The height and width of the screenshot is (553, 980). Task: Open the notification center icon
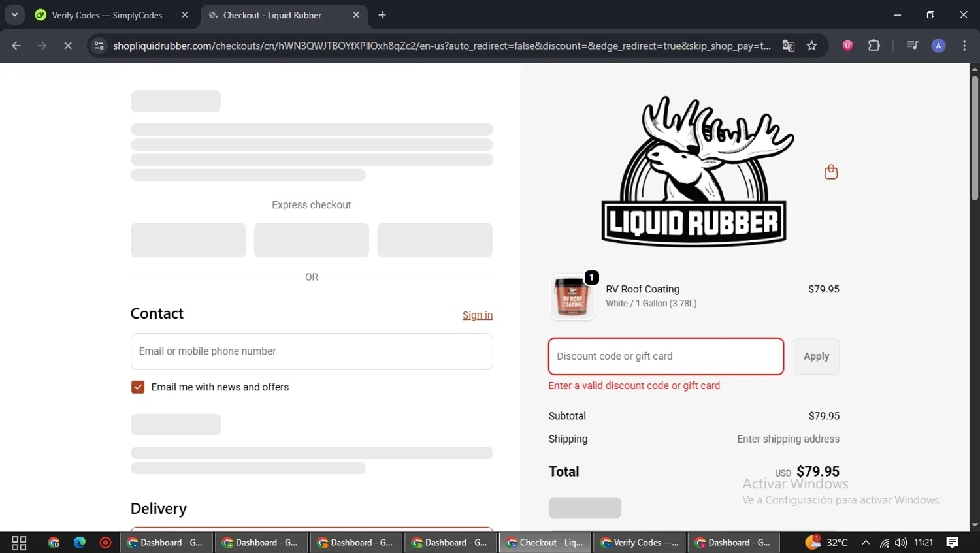coord(952,543)
